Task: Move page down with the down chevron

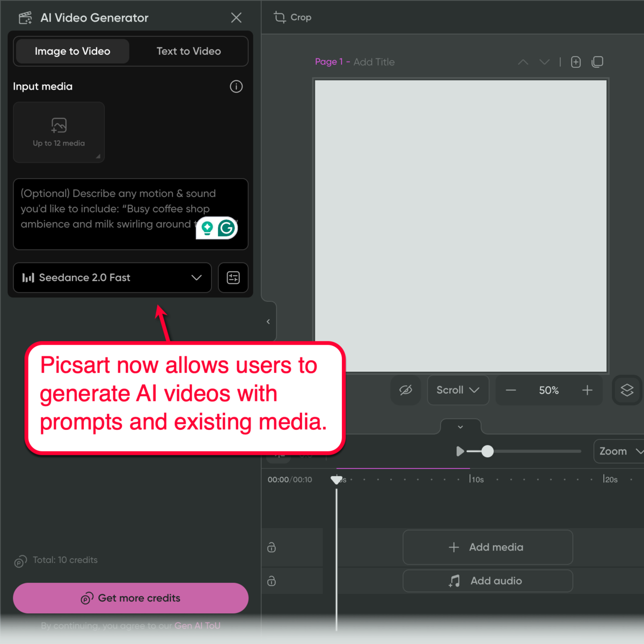Action: pos(545,62)
